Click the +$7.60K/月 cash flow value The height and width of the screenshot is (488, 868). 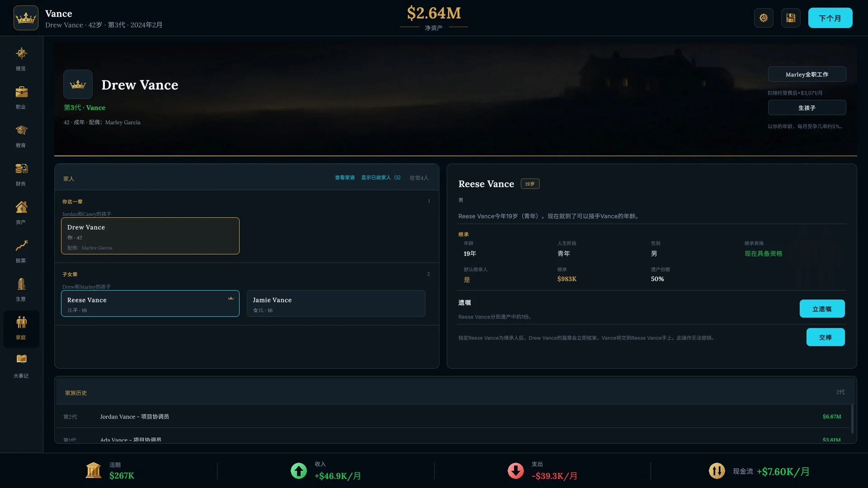[x=783, y=472]
